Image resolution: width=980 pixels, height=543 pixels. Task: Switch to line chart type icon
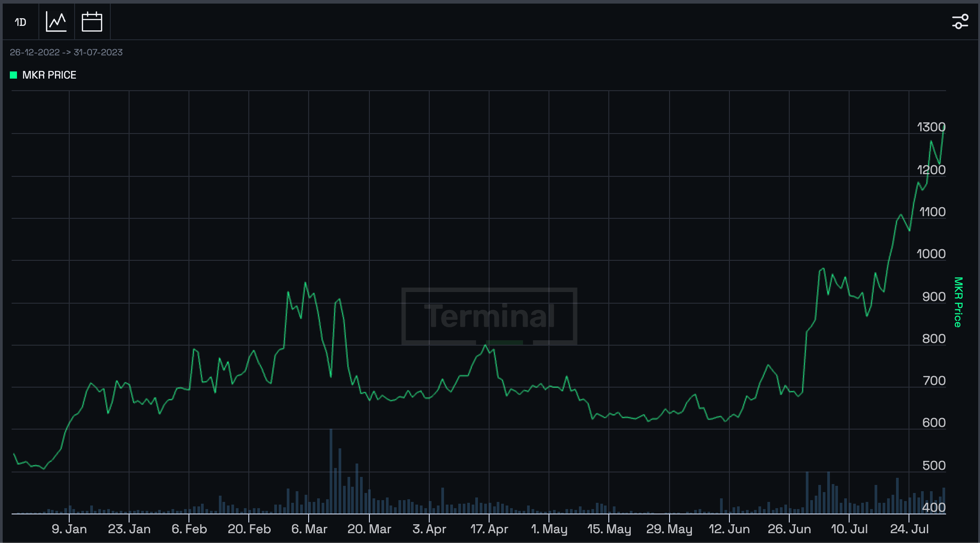pos(56,22)
